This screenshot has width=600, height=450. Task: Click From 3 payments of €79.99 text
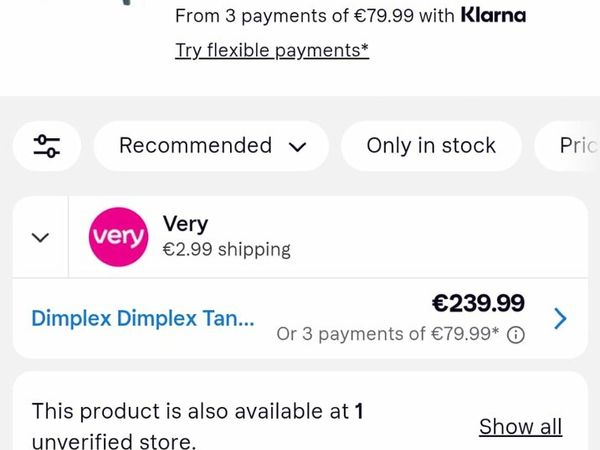(295, 16)
